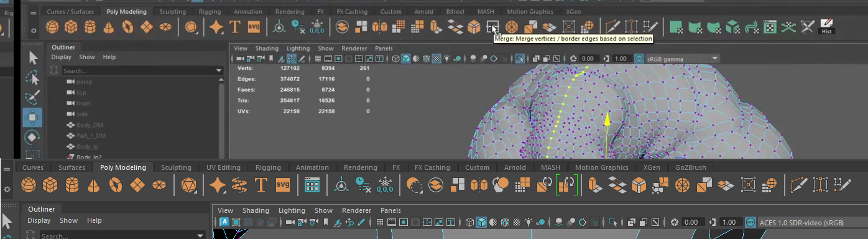This screenshot has width=868, height=239.
Task: Select the Sweep Mesh icon beside the Type tool
Action: [239, 185]
